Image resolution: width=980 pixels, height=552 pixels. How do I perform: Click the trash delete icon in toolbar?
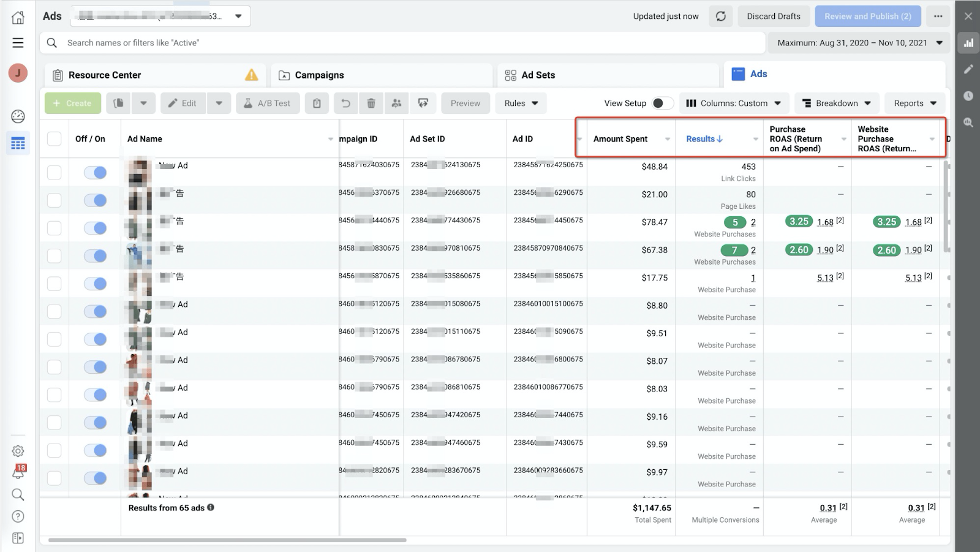[371, 104]
